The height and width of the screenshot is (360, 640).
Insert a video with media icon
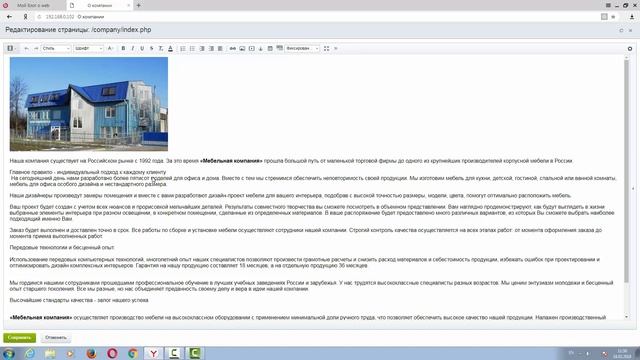[x=251, y=49]
